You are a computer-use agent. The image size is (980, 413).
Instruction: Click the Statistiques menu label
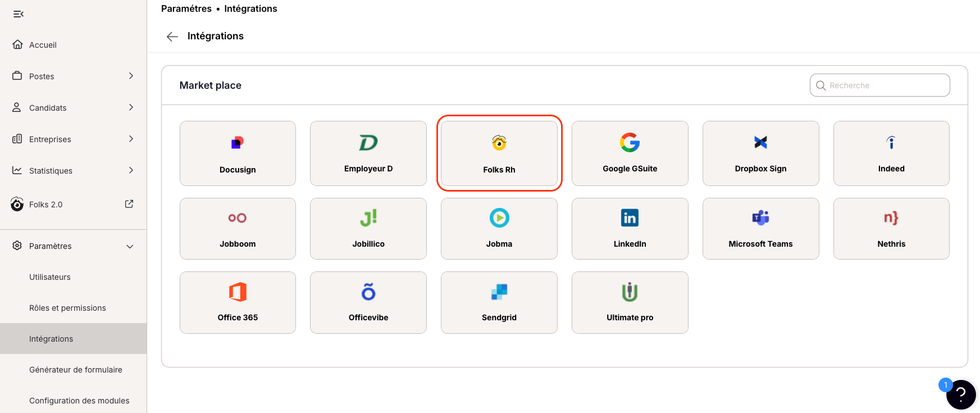51,171
